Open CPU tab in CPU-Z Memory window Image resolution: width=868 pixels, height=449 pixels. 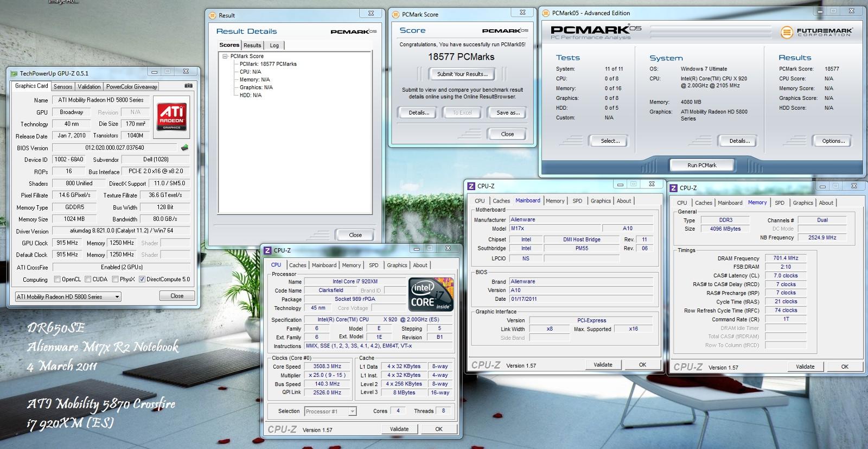click(682, 203)
